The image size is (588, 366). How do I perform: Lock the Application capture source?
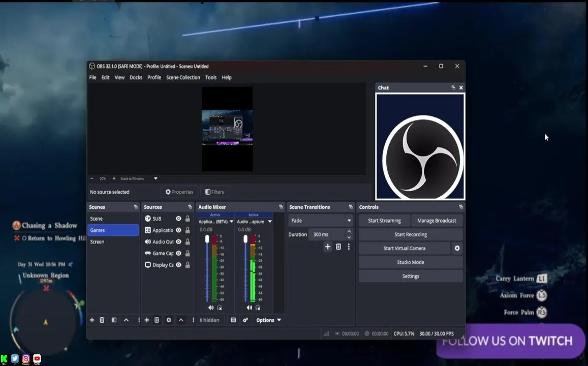(x=188, y=230)
